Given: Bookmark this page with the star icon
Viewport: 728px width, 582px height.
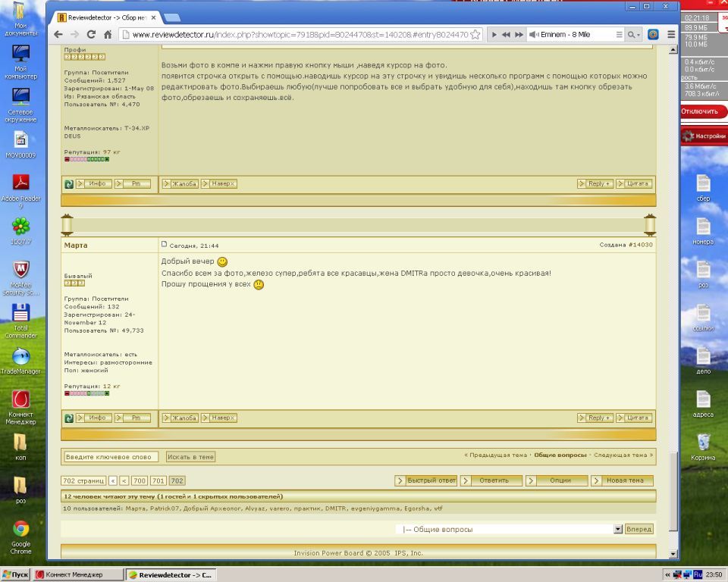Looking at the screenshot, I should tap(475, 35).
